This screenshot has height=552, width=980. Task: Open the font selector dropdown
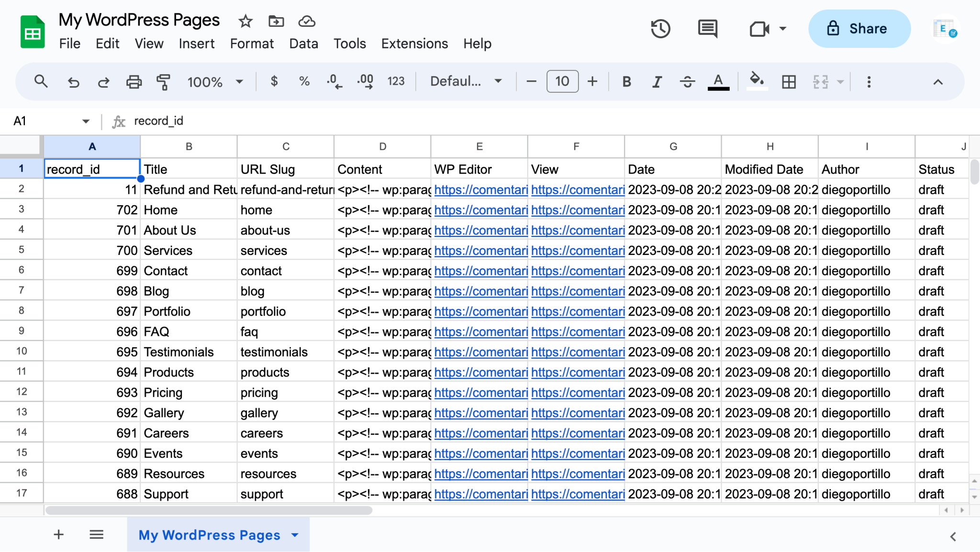pos(464,81)
